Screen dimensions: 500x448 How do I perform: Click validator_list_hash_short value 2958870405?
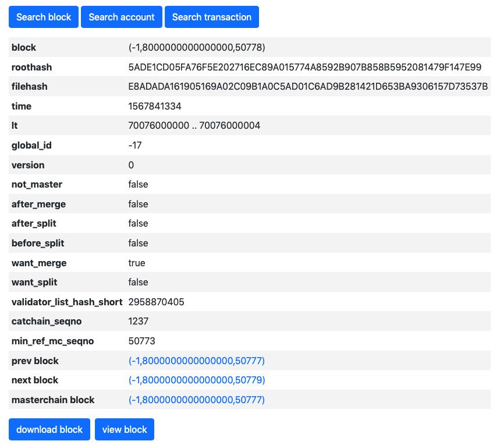(x=156, y=302)
